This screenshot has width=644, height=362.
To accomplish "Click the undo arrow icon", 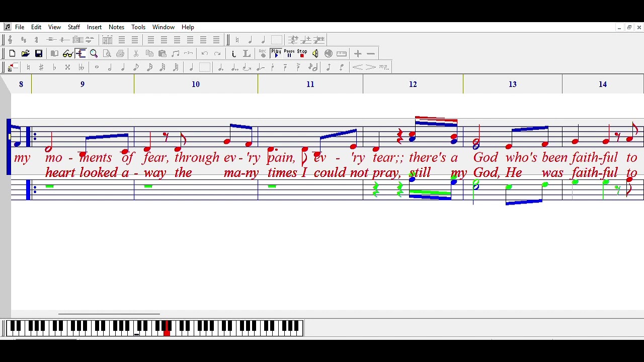I will (x=204, y=54).
